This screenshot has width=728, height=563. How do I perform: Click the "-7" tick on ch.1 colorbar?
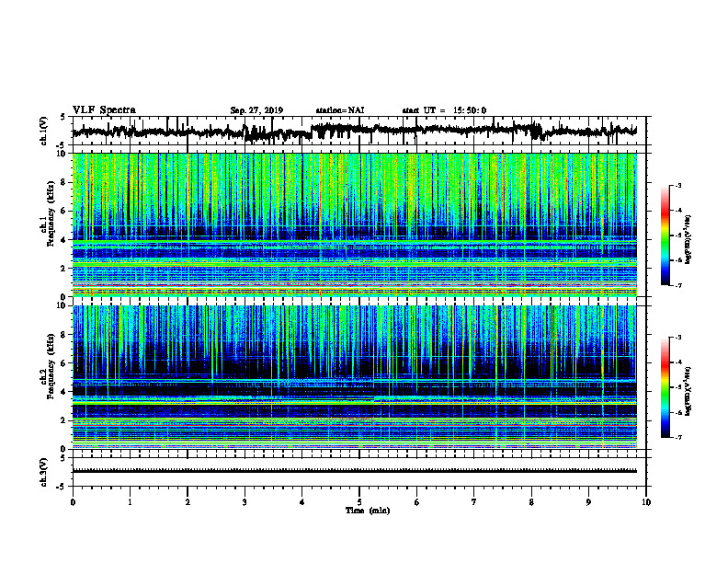(678, 285)
